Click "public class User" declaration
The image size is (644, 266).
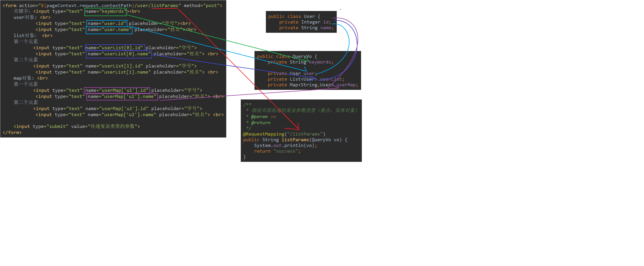coord(291,16)
